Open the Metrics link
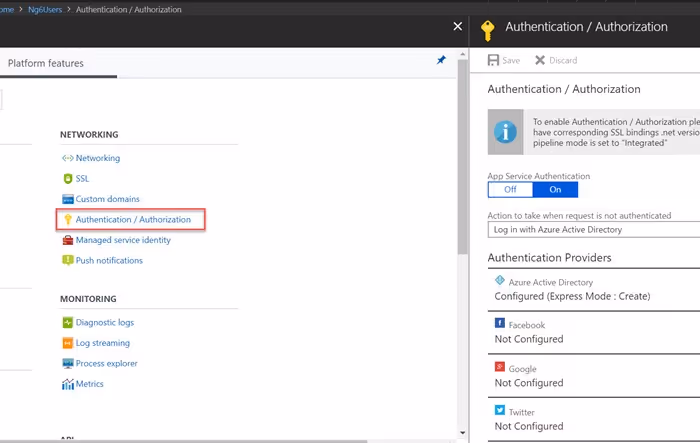The height and width of the screenshot is (443, 700). click(90, 384)
